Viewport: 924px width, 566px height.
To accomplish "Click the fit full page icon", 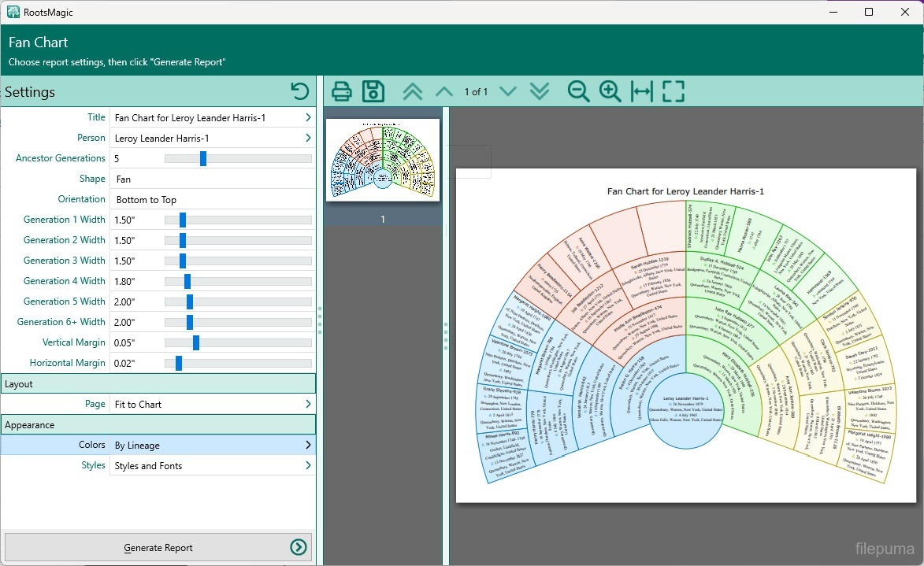I will pyautogui.click(x=673, y=91).
